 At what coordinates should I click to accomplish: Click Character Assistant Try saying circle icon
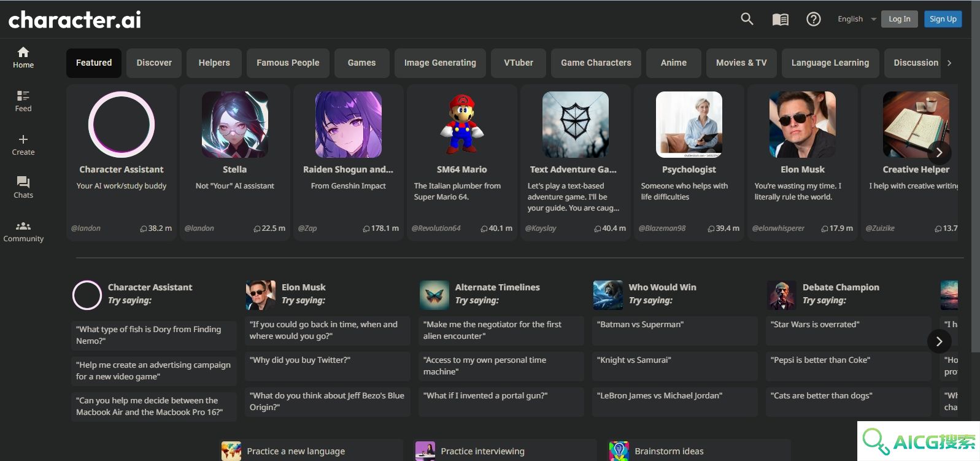click(87, 295)
